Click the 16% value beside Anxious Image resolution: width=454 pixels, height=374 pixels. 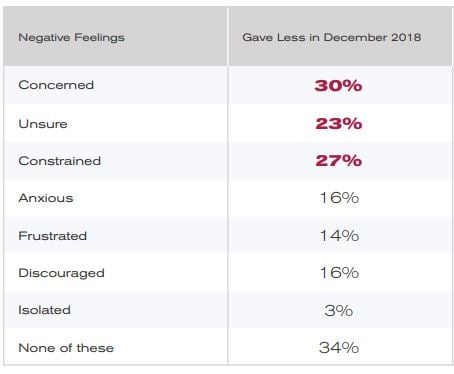(x=339, y=198)
